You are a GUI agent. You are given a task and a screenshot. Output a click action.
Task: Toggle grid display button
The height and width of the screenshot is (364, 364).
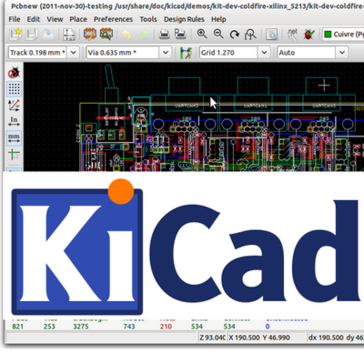pyautogui.click(x=14, y=89)
